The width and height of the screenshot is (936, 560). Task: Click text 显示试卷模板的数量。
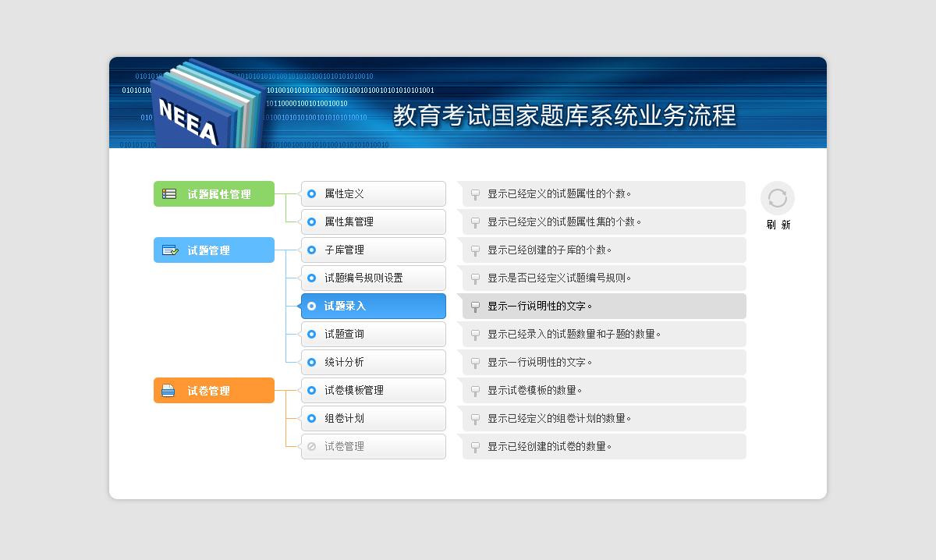[536, 391]
